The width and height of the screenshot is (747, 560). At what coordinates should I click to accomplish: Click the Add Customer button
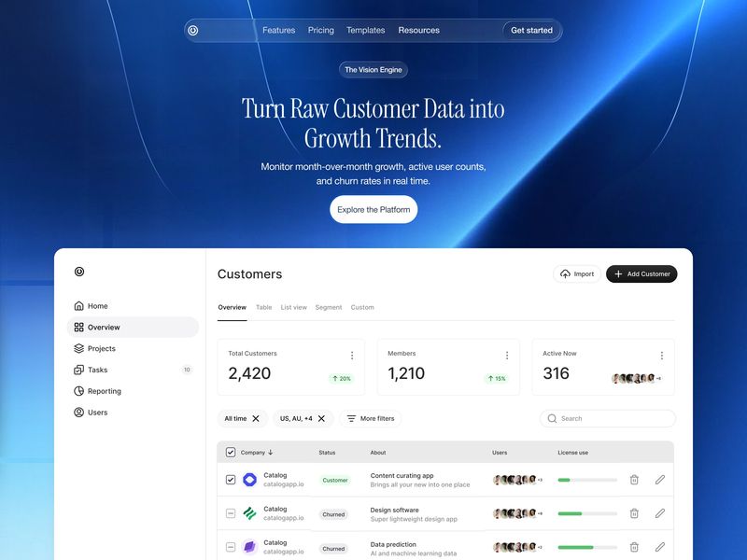pyautogui.click(x=641, y=273)
